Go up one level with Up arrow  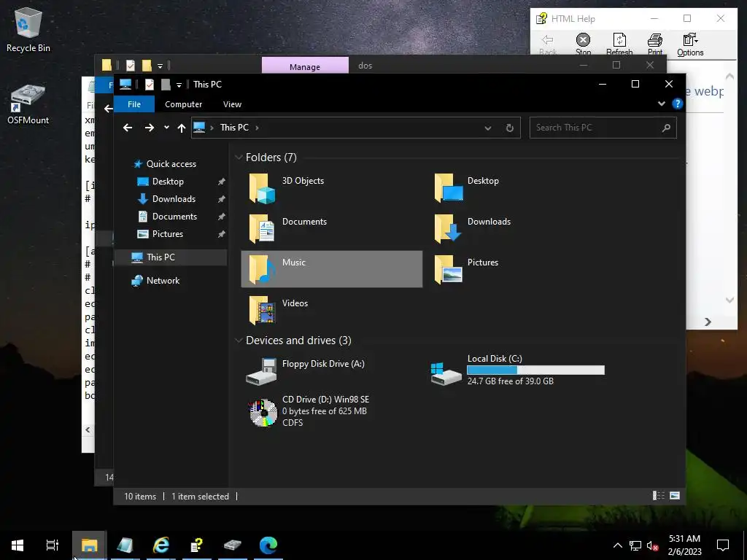pos(181,128)
